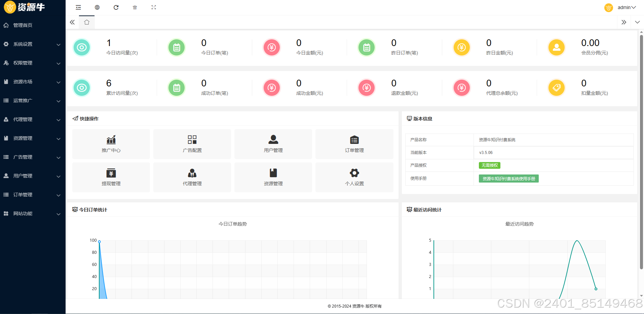Screen dimensions: 644x314
Task: Toggle fullscreen mode icon
Action: coord(154,7)
